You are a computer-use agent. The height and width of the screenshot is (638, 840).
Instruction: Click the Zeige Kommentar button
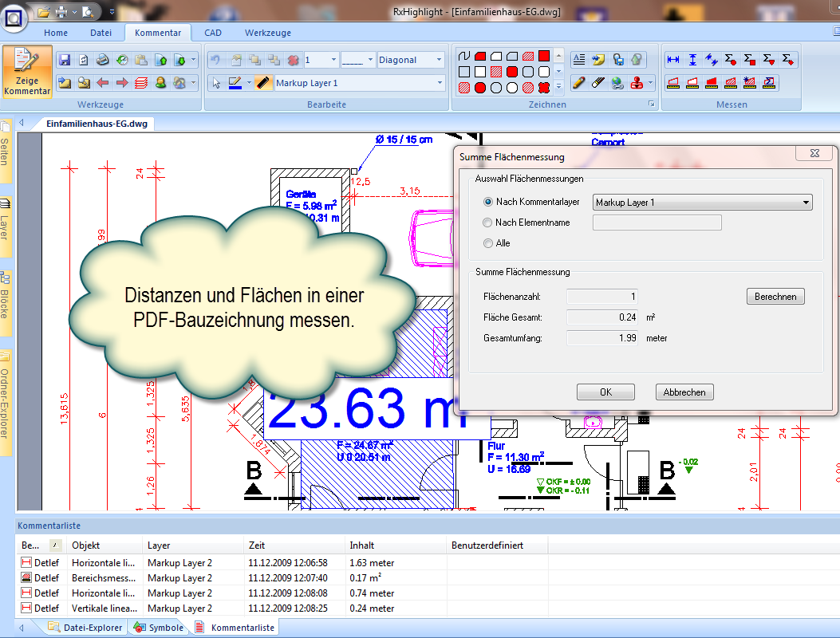click(x=27, y=72)
